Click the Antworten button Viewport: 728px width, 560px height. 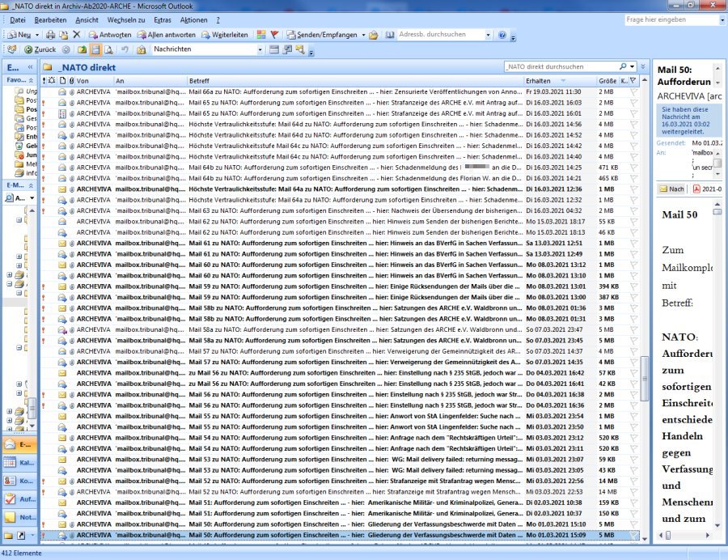110,35
